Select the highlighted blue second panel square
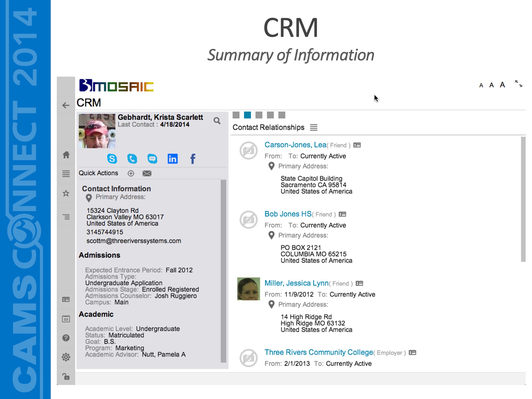This screenshot has width=532, height=399. click(x=247, y=115)
